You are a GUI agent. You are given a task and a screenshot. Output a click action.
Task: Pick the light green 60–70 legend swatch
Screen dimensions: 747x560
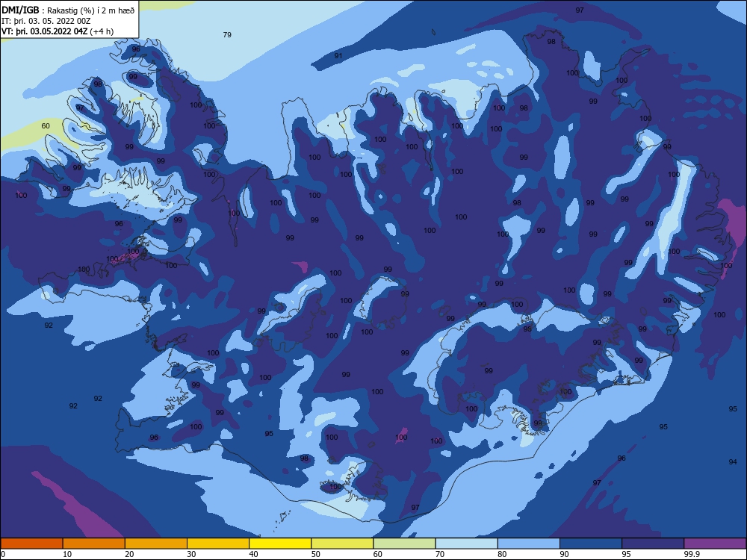click(404, 544)
